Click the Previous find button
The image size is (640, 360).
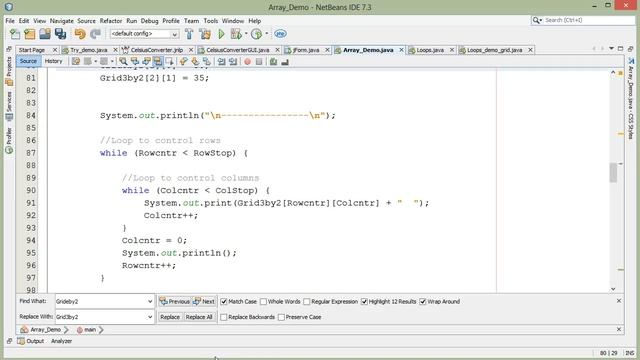click(175, 302)
